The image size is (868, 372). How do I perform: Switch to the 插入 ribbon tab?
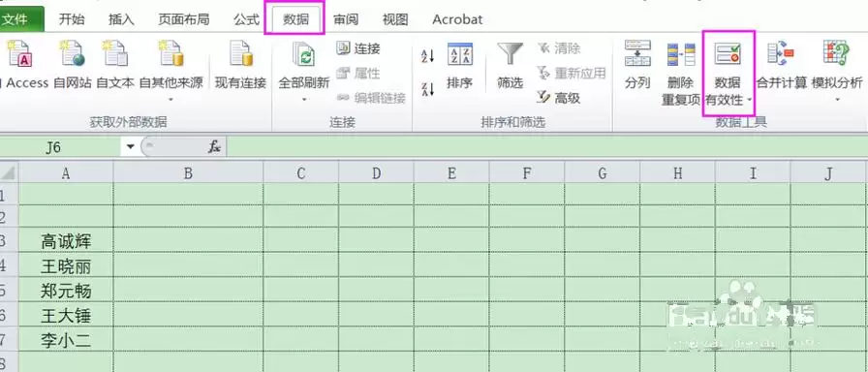click(x=121, y=19)
